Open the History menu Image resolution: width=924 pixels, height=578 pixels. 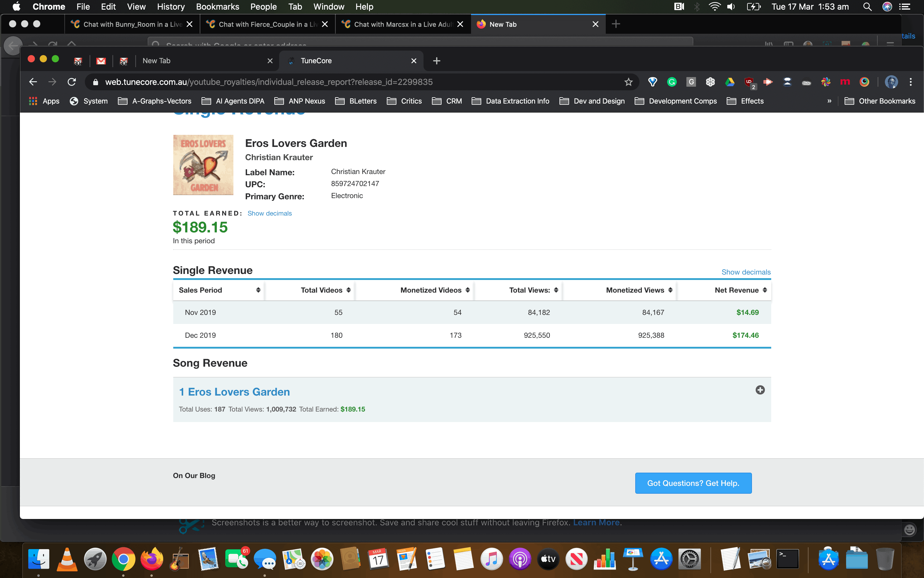click(x=171, y=7)
